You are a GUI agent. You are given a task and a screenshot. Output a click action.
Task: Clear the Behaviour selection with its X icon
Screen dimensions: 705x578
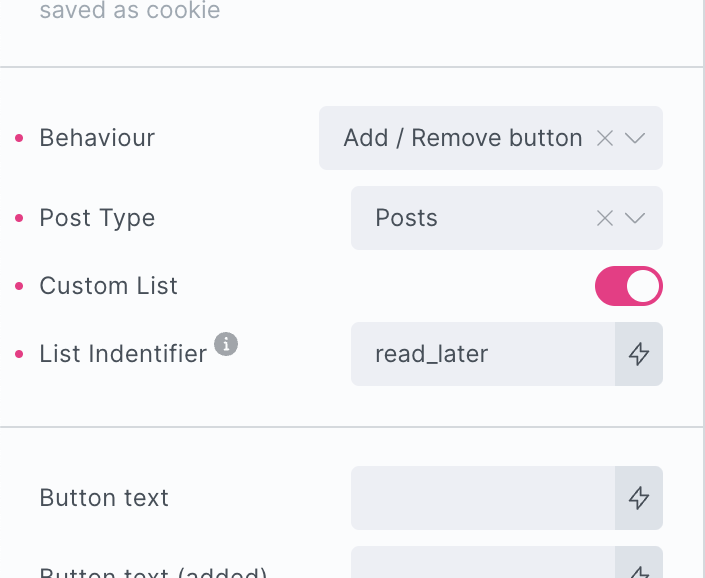pyautogui.click(x=604, y=138)
